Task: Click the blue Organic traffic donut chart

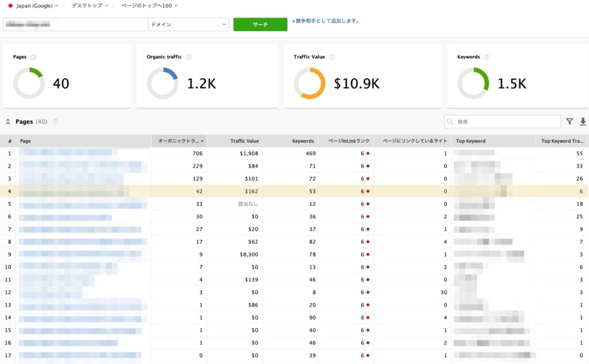Action: [163, 83]
